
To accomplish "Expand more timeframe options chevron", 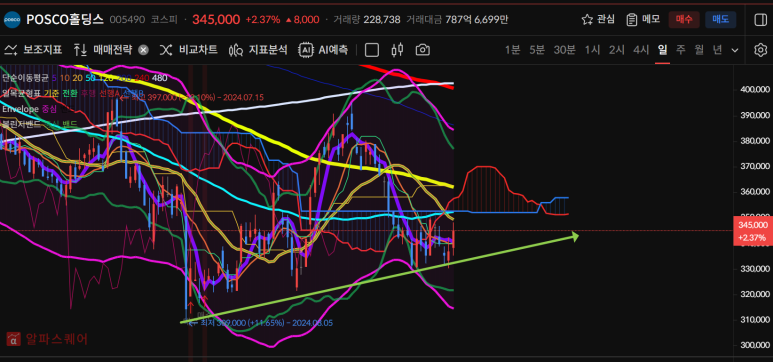I will (735, 50).
